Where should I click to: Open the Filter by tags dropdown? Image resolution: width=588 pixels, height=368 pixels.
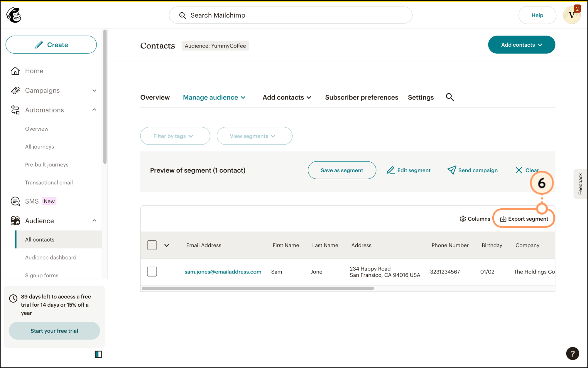(x=175, y=136)
